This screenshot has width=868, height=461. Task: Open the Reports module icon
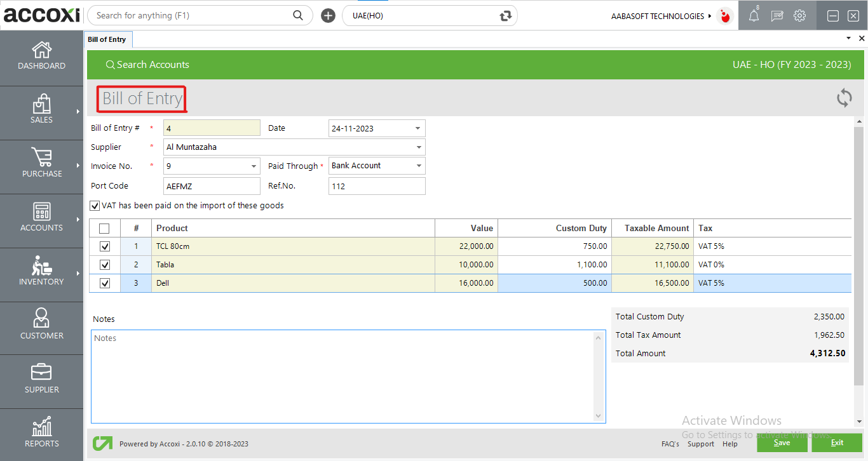[41, 433]
